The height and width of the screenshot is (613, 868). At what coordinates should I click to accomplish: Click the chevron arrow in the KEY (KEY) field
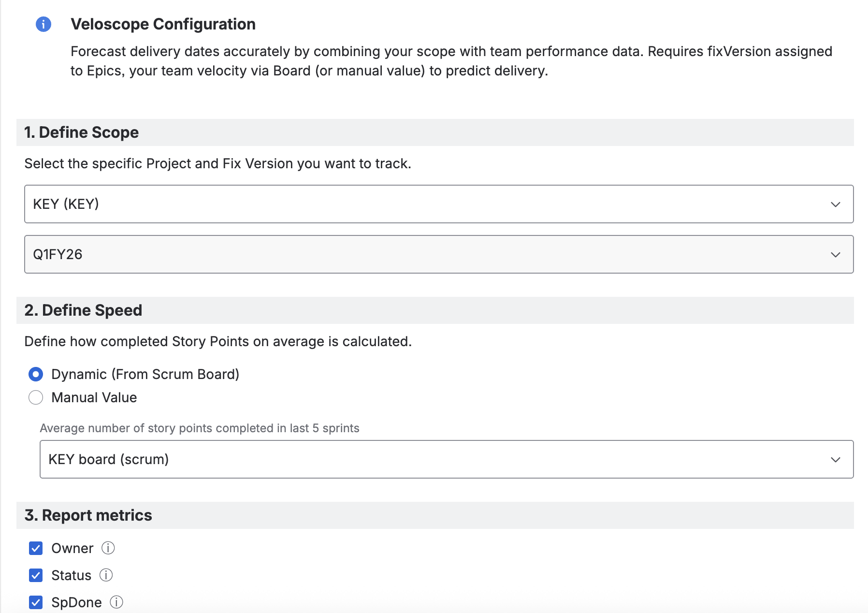[835, 204]
